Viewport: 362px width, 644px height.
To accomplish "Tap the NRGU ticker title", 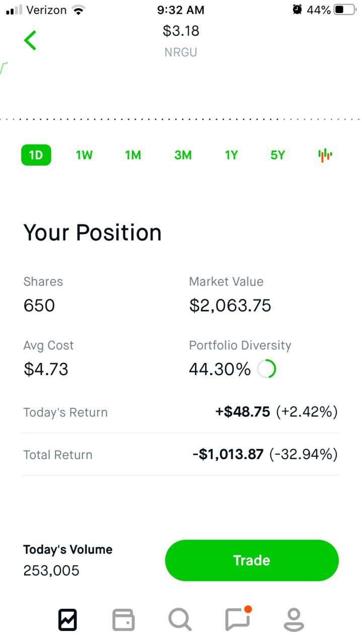I will (x=181, y=52).
